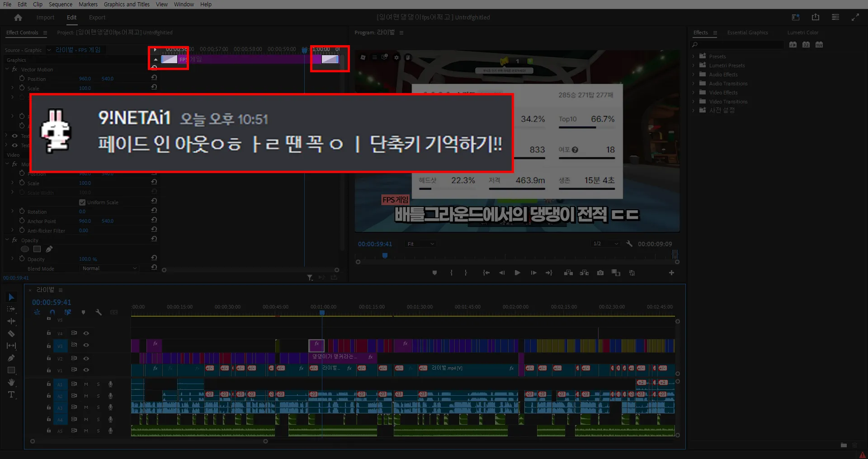Click program monitor settings wrench

[x=629, y=244]
